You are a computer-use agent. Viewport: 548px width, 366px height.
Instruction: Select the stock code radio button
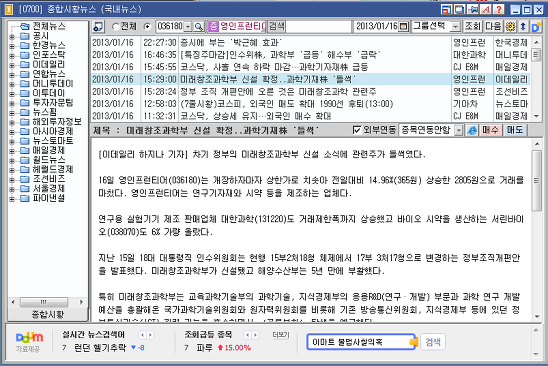(x=148, y=27)
